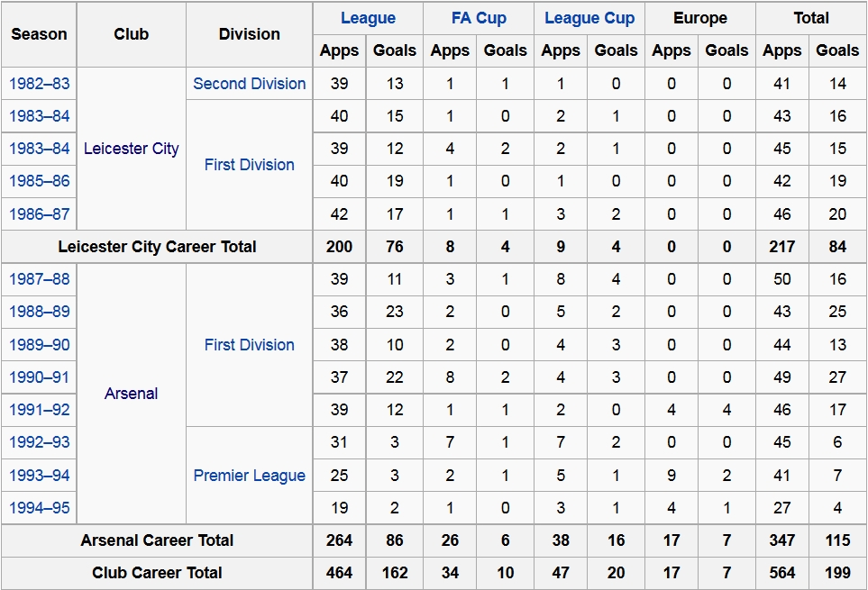Select the 1986–87 season link
The height and width of the screenshot is (590, 868).
(x=40, y=214)
